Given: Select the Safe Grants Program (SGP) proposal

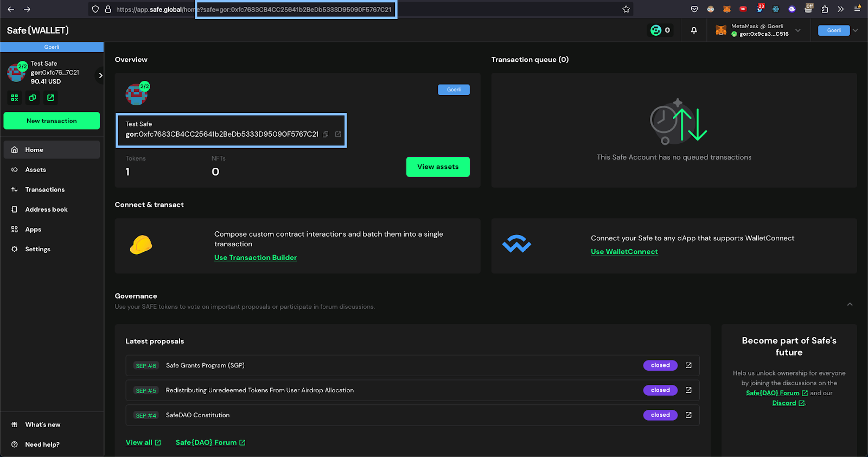Looking at the screenshot, I should click(x=412, y=365).
